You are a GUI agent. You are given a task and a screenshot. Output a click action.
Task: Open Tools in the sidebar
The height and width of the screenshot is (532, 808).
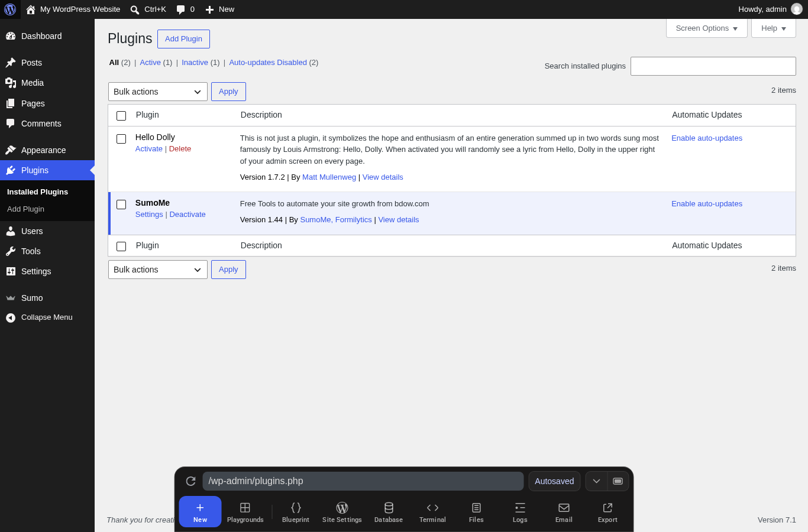pos(47,251)
